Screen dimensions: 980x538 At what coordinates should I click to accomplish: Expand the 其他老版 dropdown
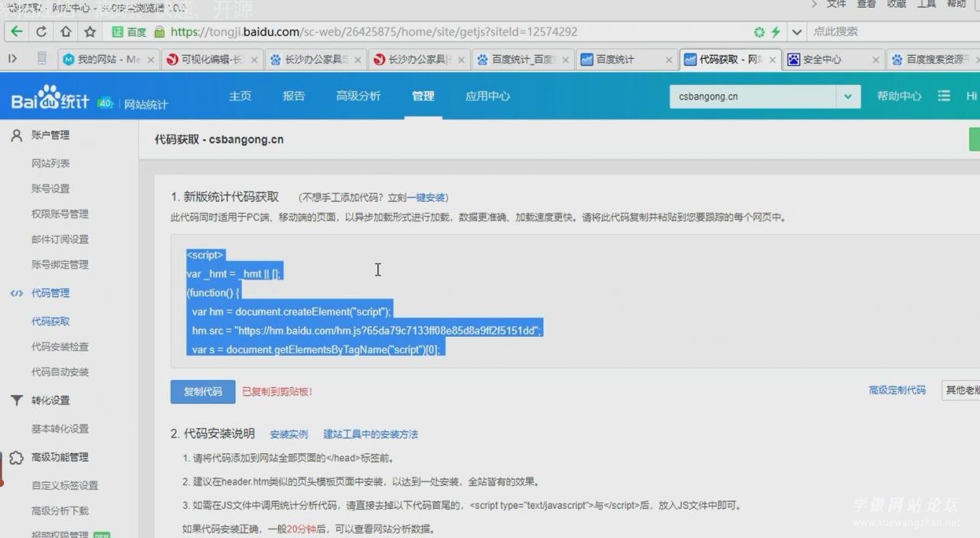coord(963,390)
